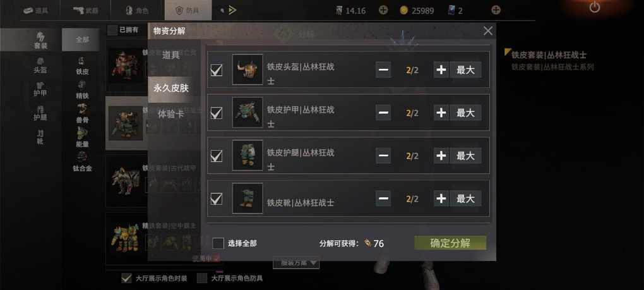This screenshot has height=290, width=644.
Task: Click the power icon at top right
Action: tap(594, 7)
